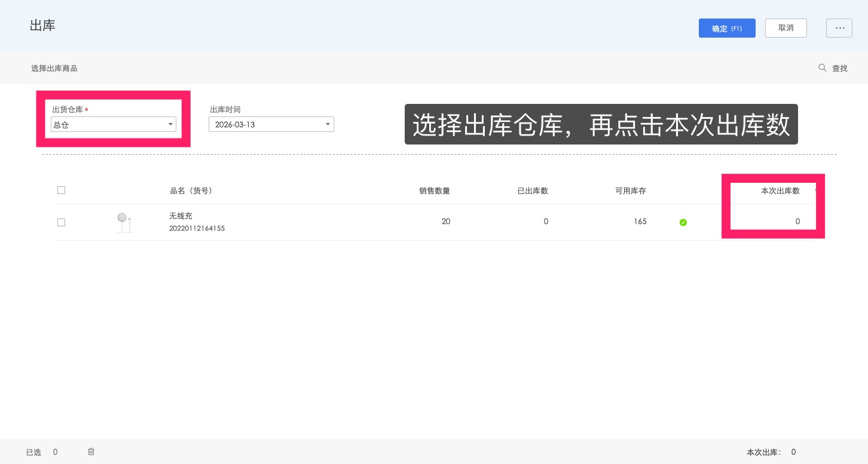Click the 取消 cancel button

pos(786,27)
